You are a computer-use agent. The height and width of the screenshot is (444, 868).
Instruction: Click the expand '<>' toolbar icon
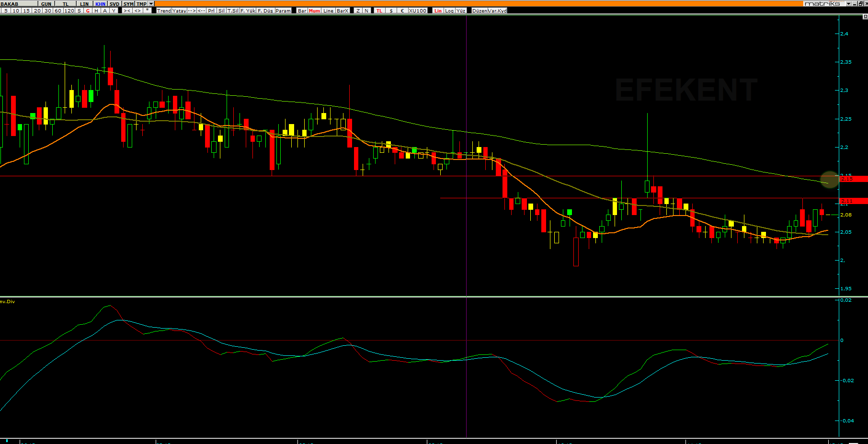click(x=137, y=11)
